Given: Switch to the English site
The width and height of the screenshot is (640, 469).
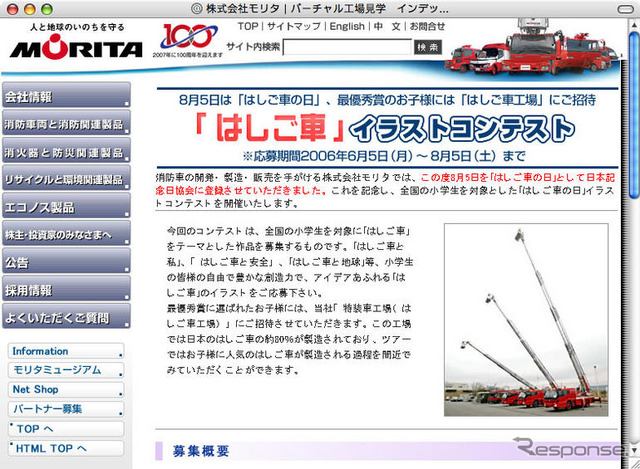Looking at the screenshot, I should 347,26.
